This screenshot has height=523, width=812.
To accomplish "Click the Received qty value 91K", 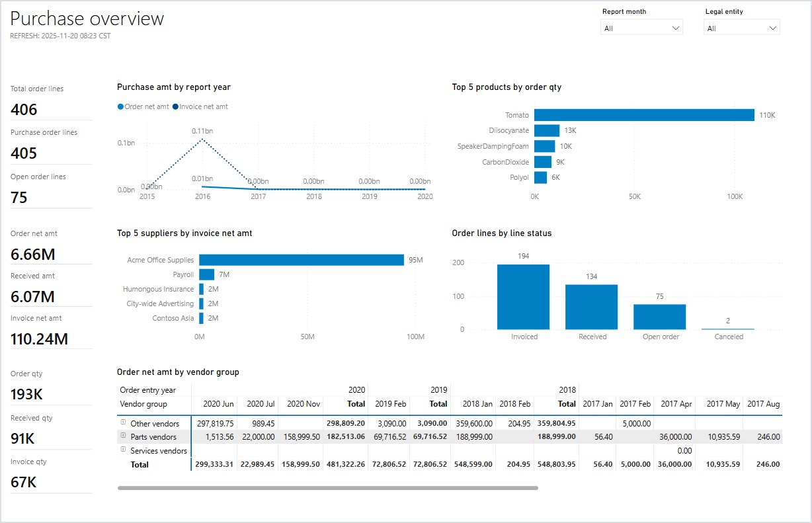I will [23, 438].
